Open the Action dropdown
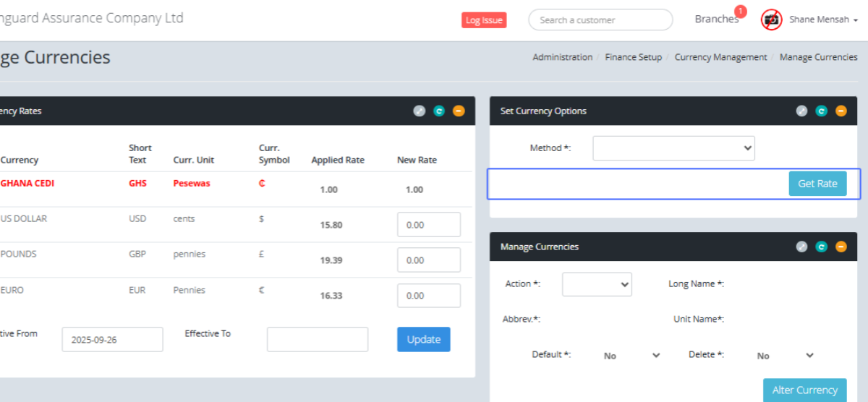Image resolution: width=868 pixels, height=402 pixels. tap(597, 284)
